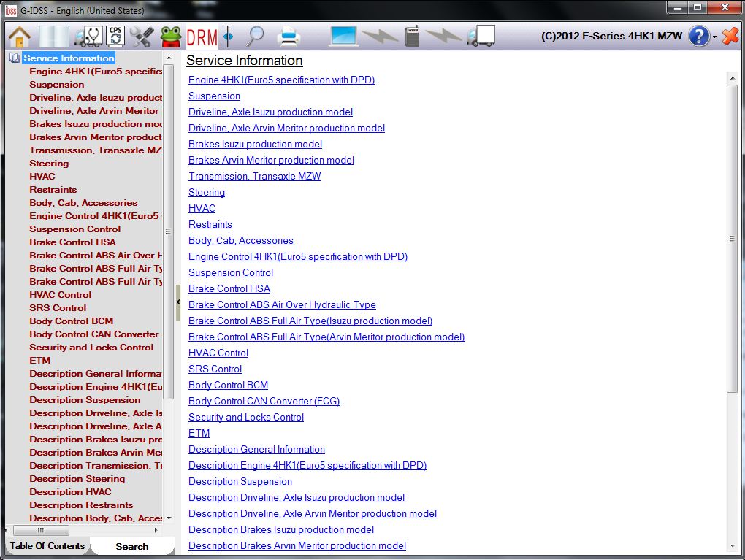Screen dimensions: 745x560
Task: Open the HVAC Control content link
Action: point(218,353)
